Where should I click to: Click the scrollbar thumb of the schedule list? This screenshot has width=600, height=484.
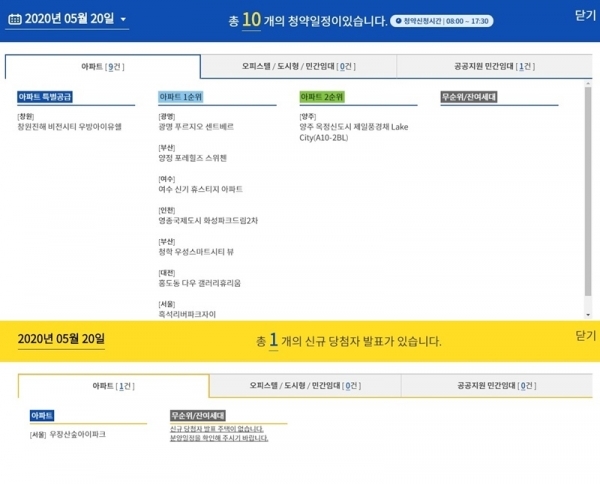[x=588, y=191]
